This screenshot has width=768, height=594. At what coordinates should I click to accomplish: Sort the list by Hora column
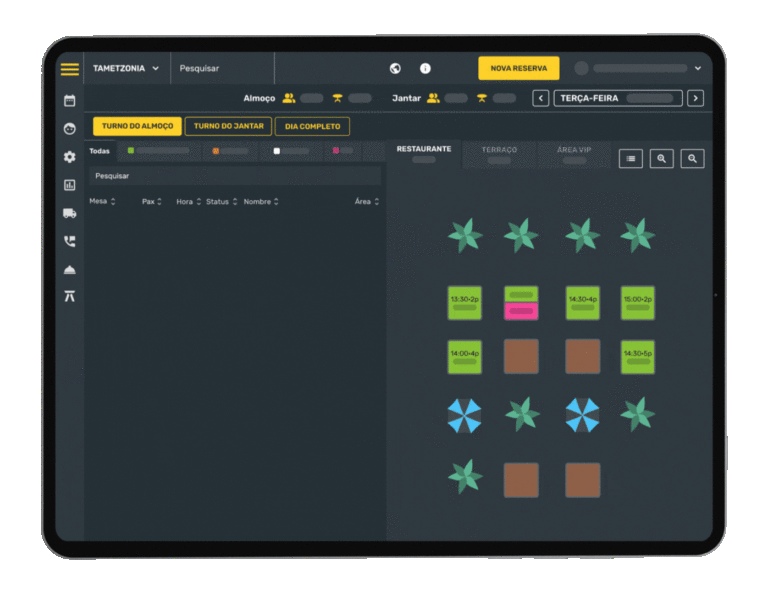[188, 201]
